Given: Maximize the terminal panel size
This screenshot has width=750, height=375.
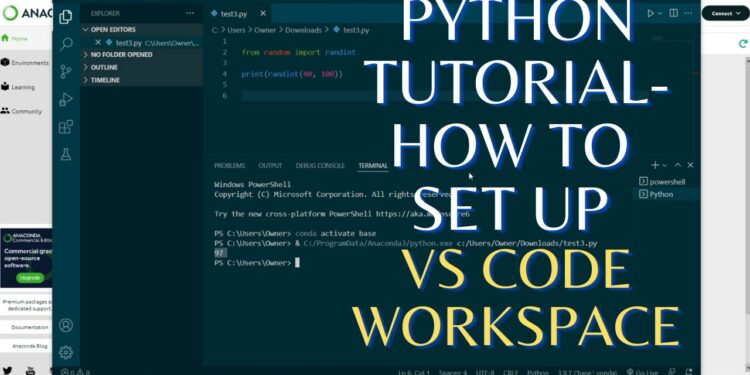Looking at the screenshot, I should click(x=678, y=165).
